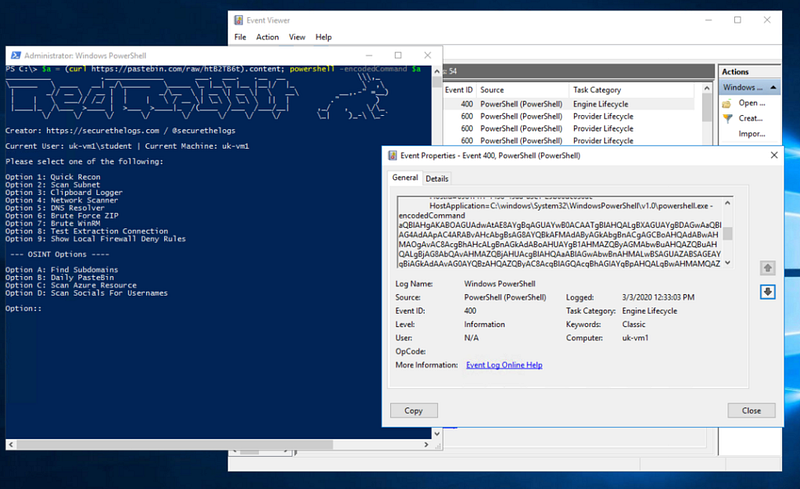800x489 pixels.
Task: Click the encodedCommand text in event description
Action: 432,215
